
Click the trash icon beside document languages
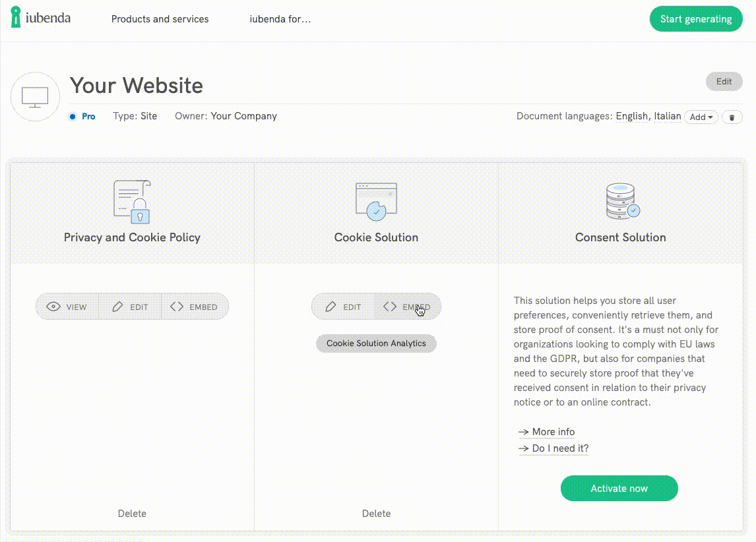click(732, 117)
